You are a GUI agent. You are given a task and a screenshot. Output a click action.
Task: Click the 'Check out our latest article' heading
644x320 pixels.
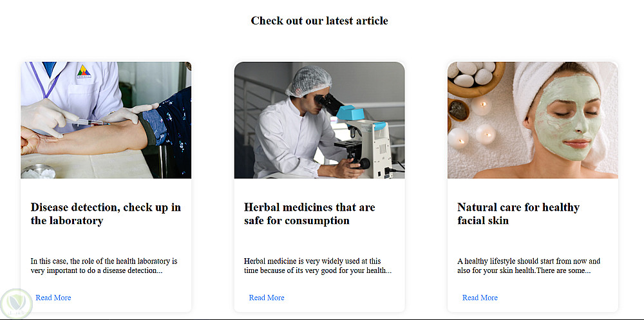coord(319,21)
